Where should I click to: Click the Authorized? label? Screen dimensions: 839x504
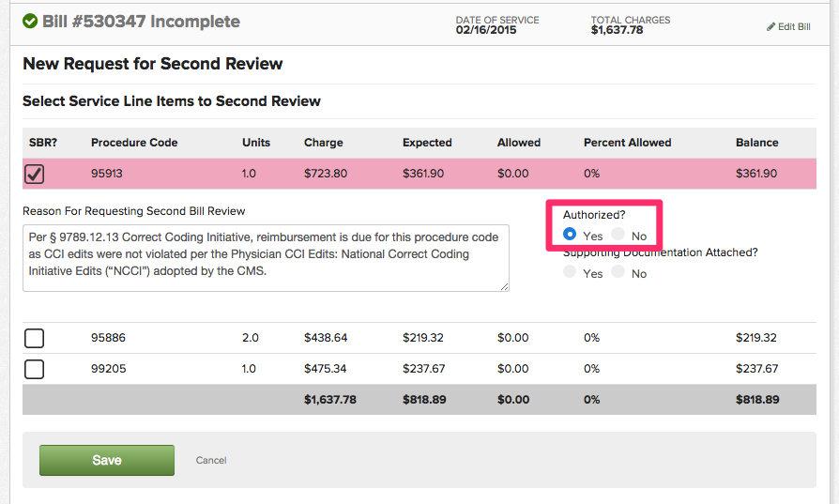pos(594,215)
